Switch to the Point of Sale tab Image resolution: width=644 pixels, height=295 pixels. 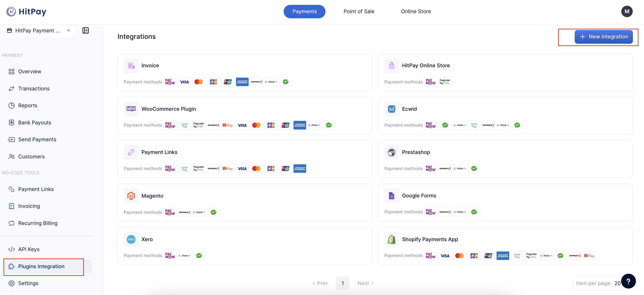[x=359, y=12]
